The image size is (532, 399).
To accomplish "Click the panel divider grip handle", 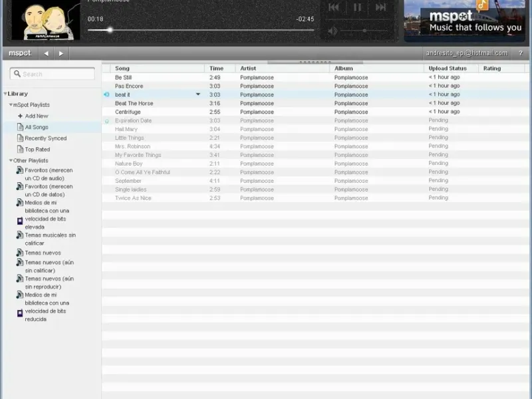I will (315, 63).
